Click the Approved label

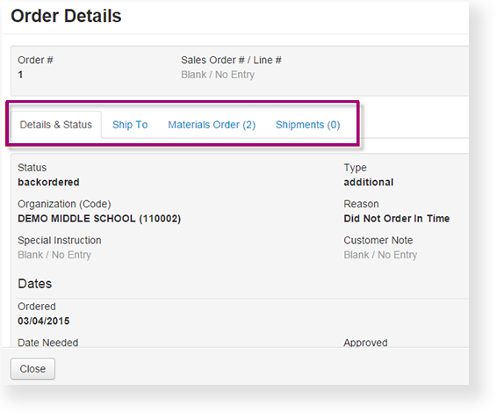point(365,343)
